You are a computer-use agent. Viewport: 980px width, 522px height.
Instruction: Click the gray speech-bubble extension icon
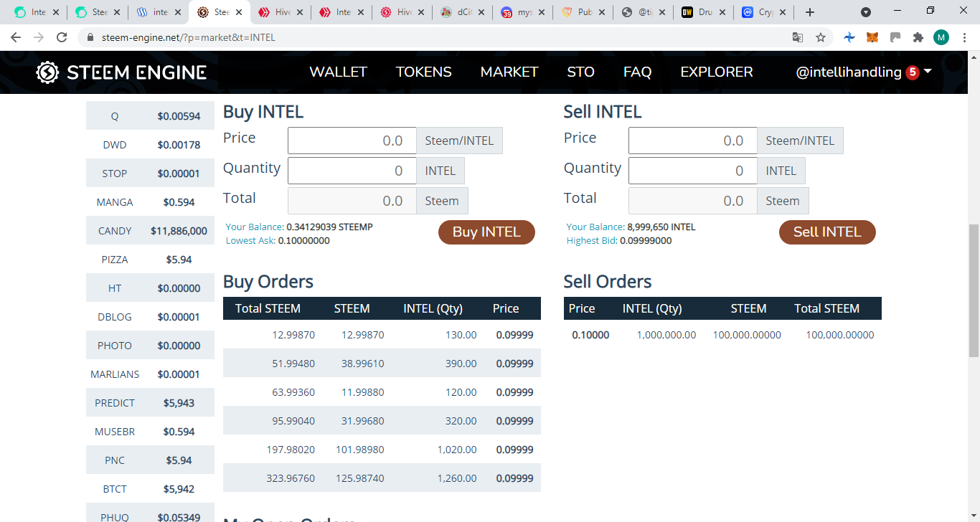click(895, 37)
